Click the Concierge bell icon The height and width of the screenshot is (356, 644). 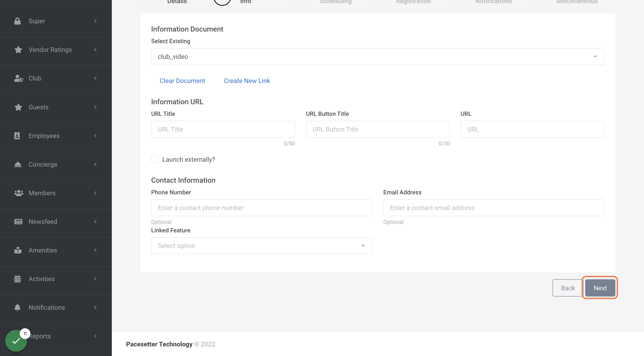click(x=18, y=164)
